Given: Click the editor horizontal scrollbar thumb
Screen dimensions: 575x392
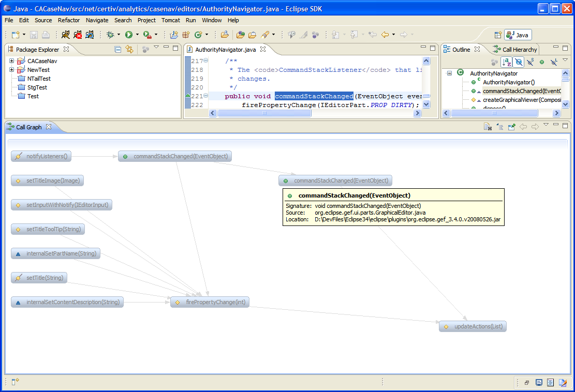Looking at the screenshot, I should (x=264, y=113).
